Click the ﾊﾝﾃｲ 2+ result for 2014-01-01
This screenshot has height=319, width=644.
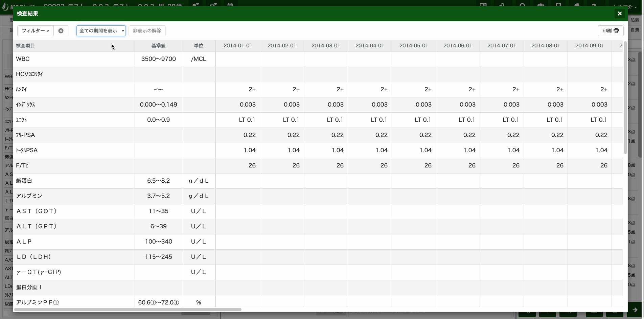[252, 89]
